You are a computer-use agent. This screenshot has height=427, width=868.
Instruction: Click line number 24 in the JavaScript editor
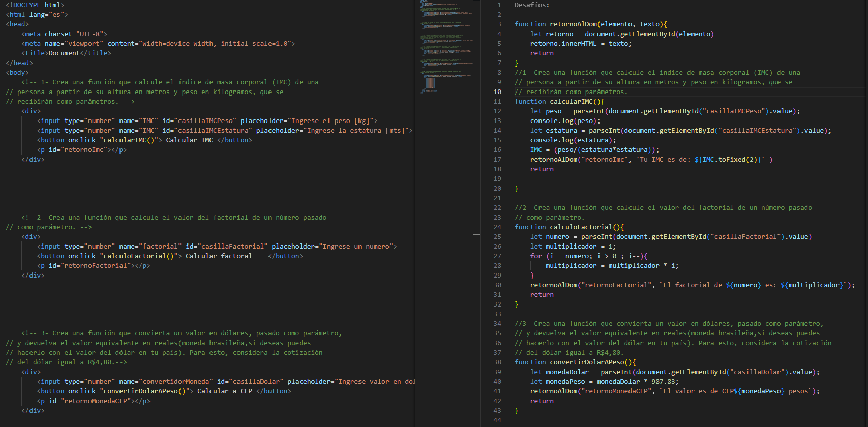click(497, 227)
